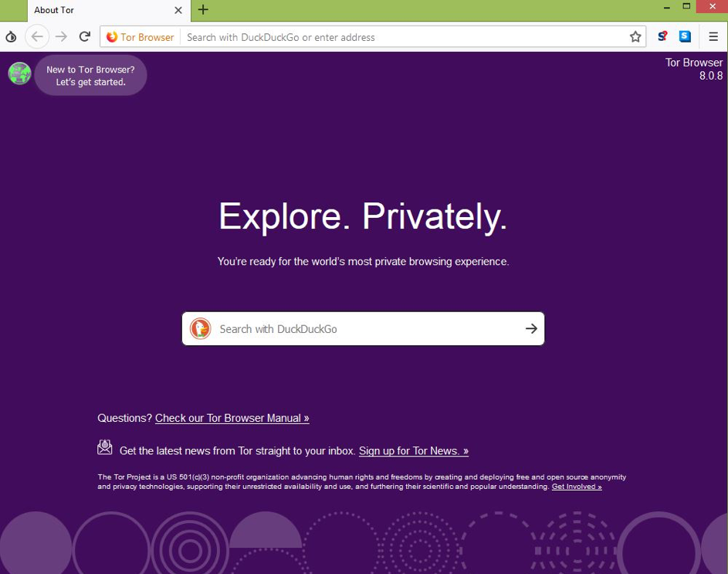The image size is (728, 574).
Task: Click the green onion globe avatar
Action: (19, 73)
